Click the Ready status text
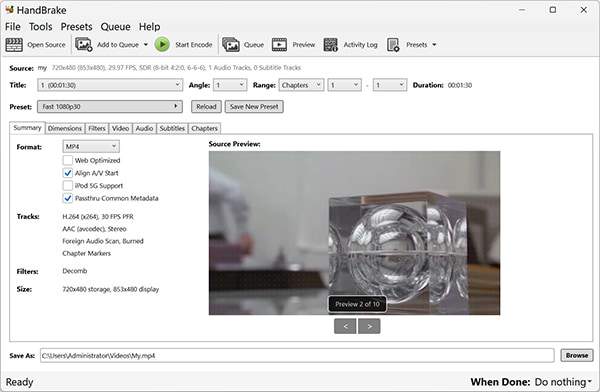Viewport: 600px width, 392px height. [x=20, y=382]
